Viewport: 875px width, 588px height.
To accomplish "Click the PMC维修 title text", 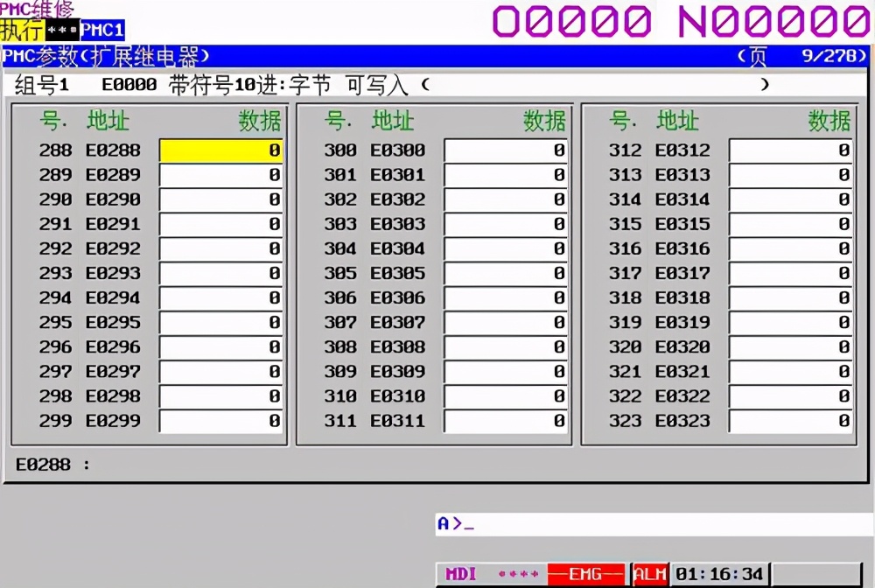I will pyautogui.click(x=36, y=9).
